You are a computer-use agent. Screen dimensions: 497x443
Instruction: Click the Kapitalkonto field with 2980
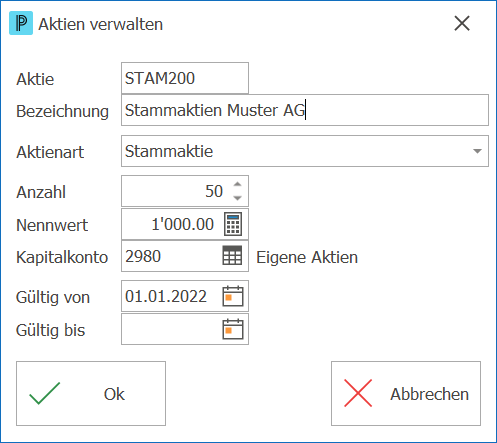pyautogui.click(x=185, y=256)
